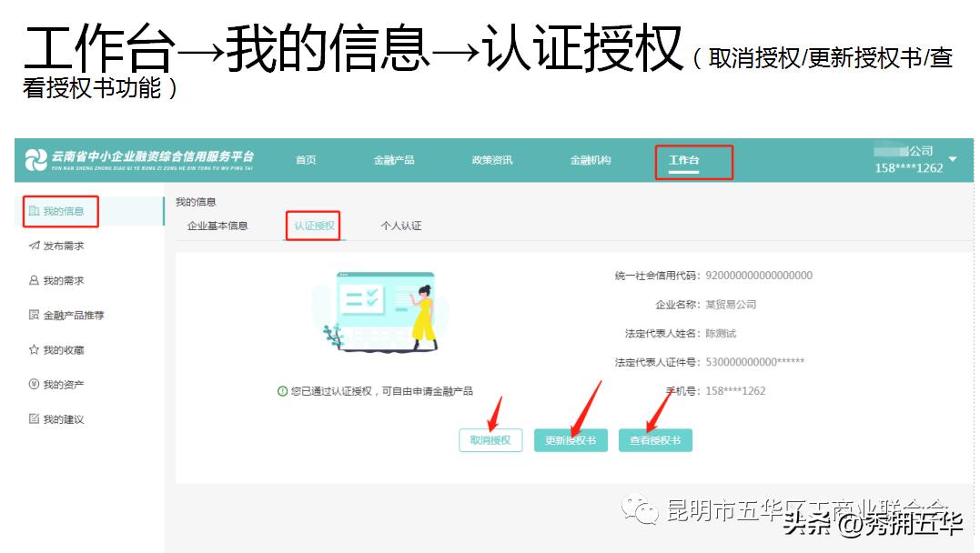The height and width of the screenshot is (553, 980).
Task: Select the 认证授权 tab
Action: pyautogui.click(x=312, y=226)
